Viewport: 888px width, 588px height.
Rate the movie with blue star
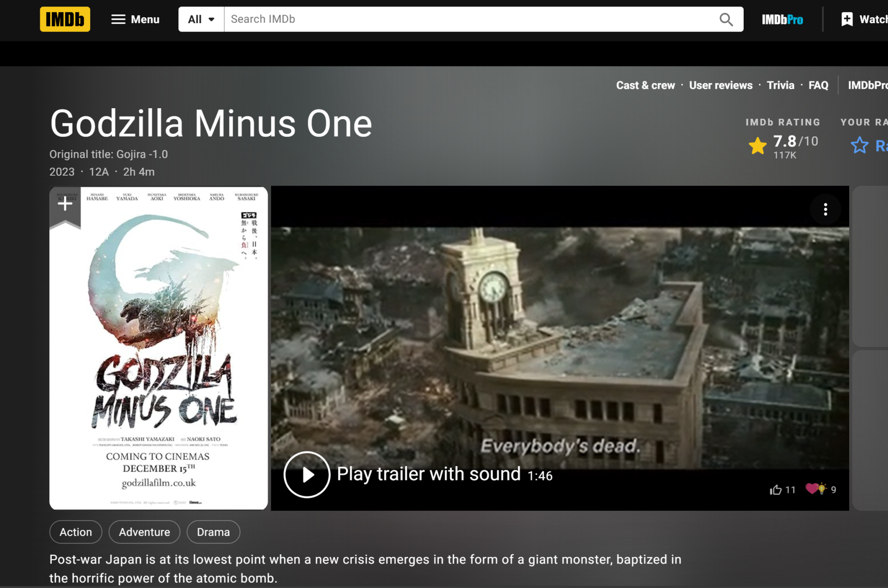(x=860, y=145)
